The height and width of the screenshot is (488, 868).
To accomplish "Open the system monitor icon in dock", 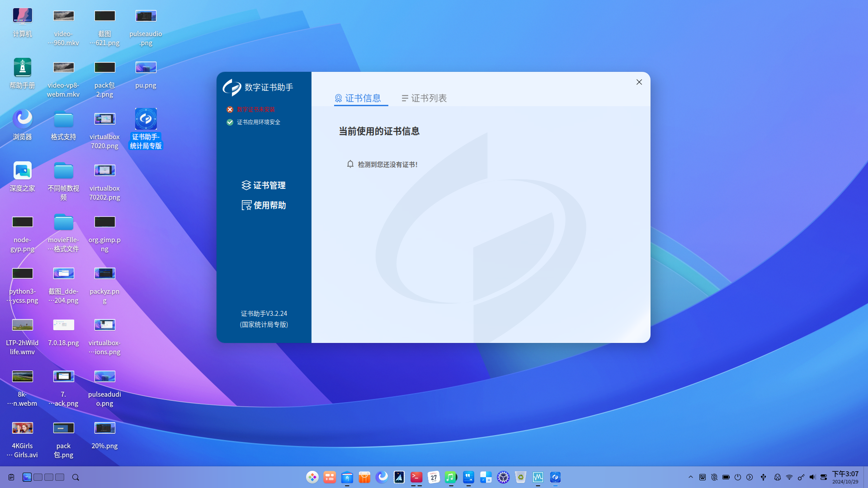I will coord(538,477).
